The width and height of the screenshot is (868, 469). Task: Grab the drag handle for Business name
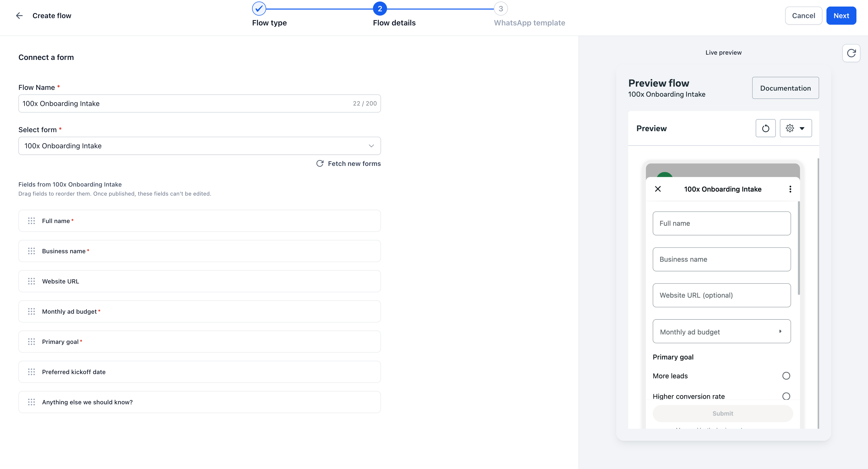[x=31, y=251]
